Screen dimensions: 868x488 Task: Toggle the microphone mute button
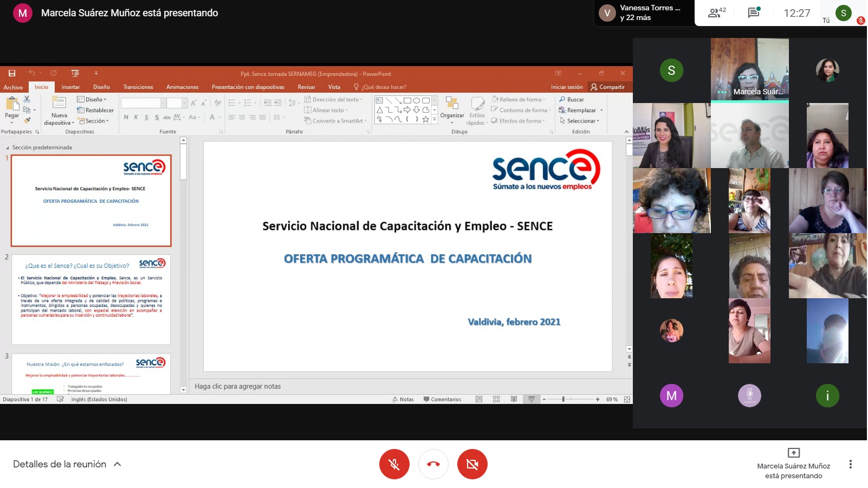click(394, 464)
